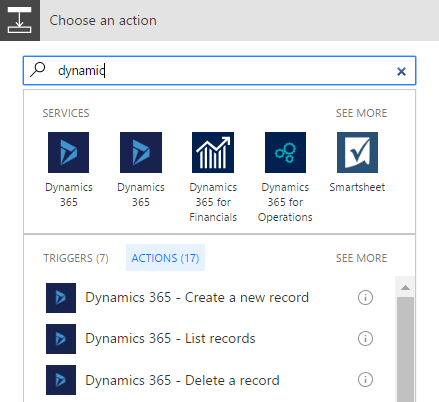Image resolution: width=439 pixels, height=402 pixels.
Task: Click See More next to Services
Action: [x=362, y=113]
